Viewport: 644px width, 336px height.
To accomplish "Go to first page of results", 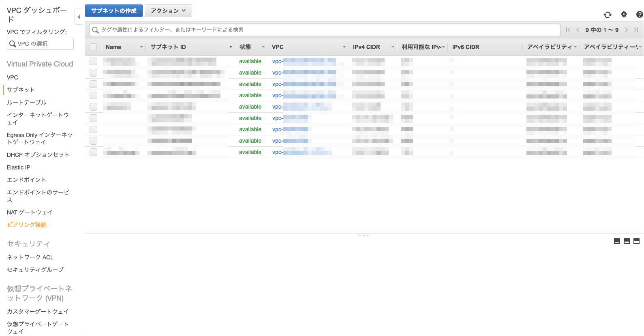I will pyautogui.click(x=568, y=30).
